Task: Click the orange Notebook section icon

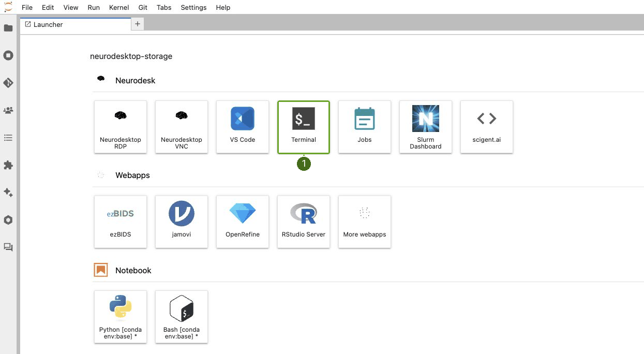Action: [x=101, y=270]
